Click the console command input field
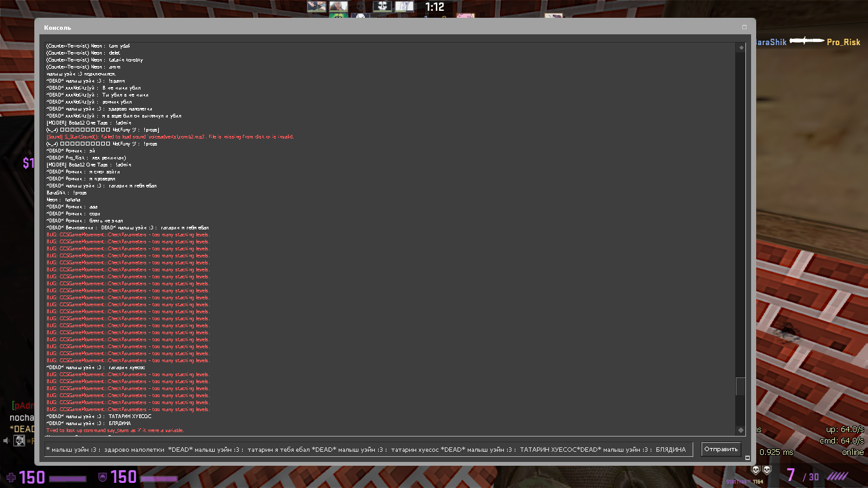Viewport: 868px width, 488px height. [x=369, y=449]
